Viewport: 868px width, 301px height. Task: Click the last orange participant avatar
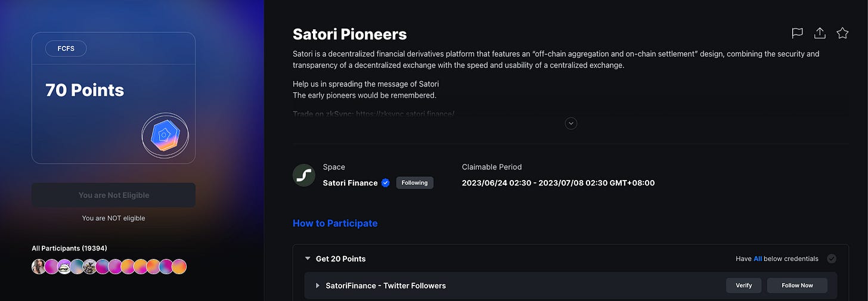click(x=179, y=266)
